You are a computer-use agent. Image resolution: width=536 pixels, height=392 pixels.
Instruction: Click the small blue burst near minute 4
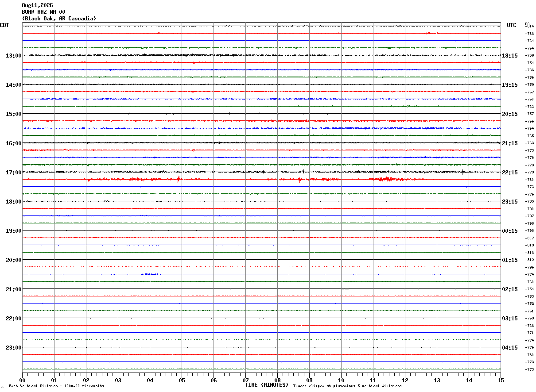(151, 274)
